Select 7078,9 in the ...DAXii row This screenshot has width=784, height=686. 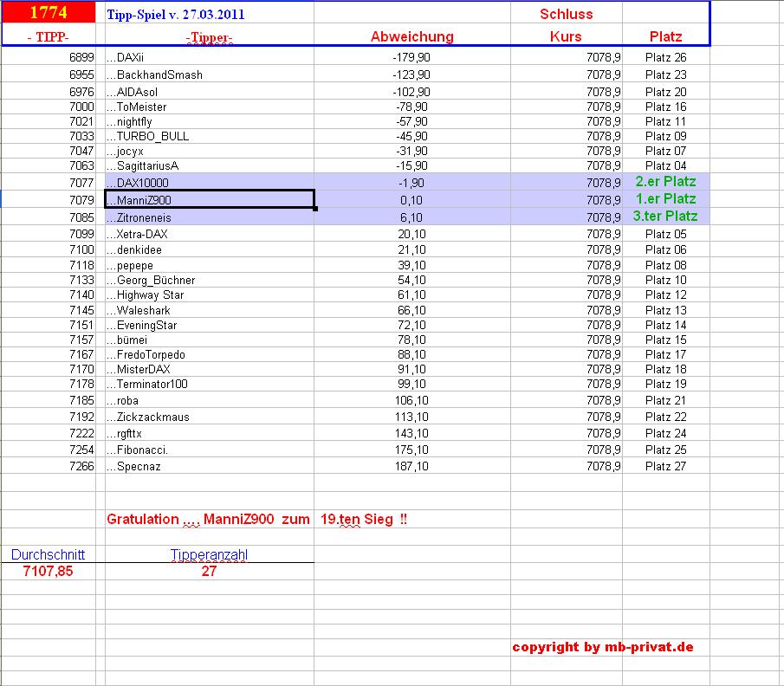coord(604,57)
